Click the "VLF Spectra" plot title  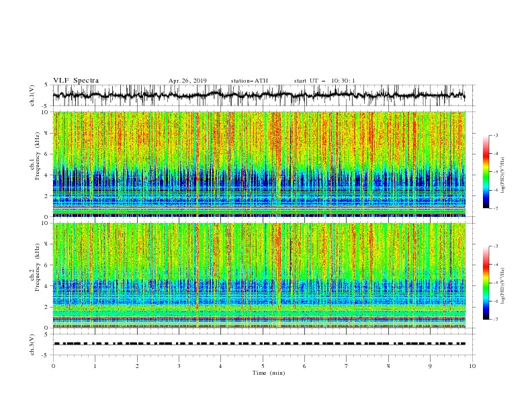click(76, 81)
